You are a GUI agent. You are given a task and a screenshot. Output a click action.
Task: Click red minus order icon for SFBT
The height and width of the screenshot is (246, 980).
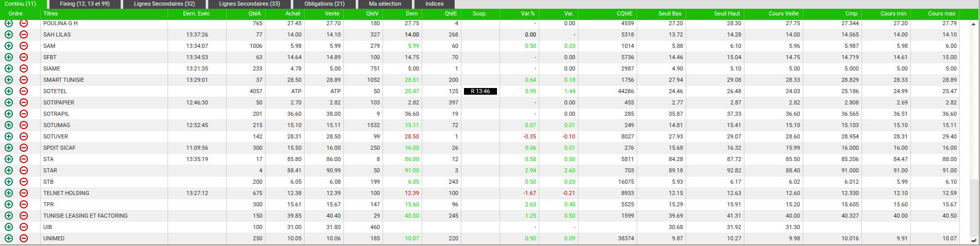coord(24,57)
